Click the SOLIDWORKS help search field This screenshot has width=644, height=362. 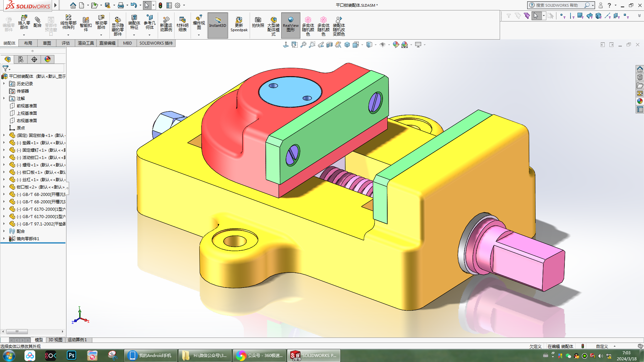pyautogui.click(x=557, y=5)
